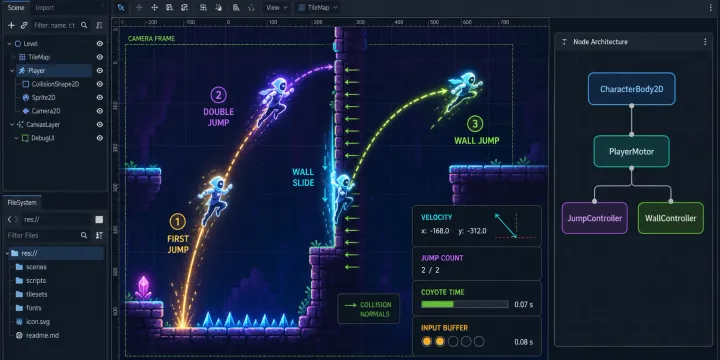
Task: Click first filled Input Buffer dot
Action: [427, 341]
